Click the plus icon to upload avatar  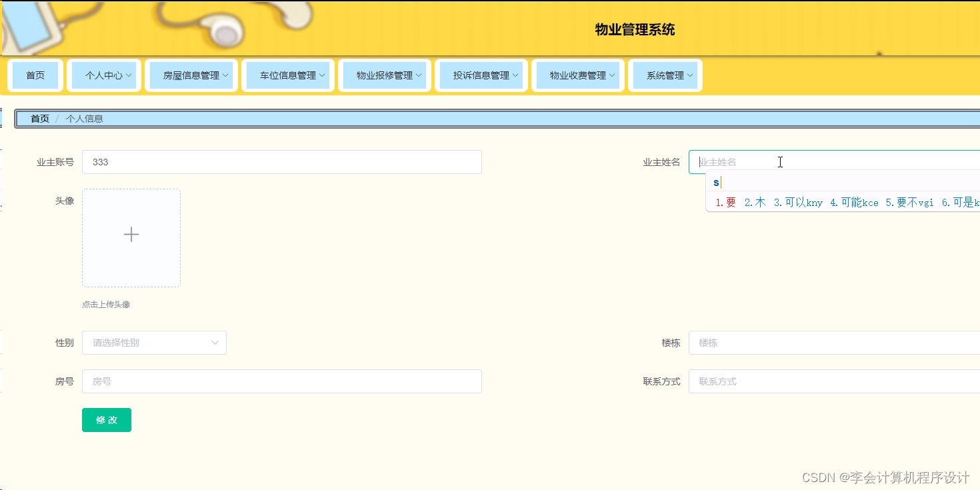[x=131, y=234]
